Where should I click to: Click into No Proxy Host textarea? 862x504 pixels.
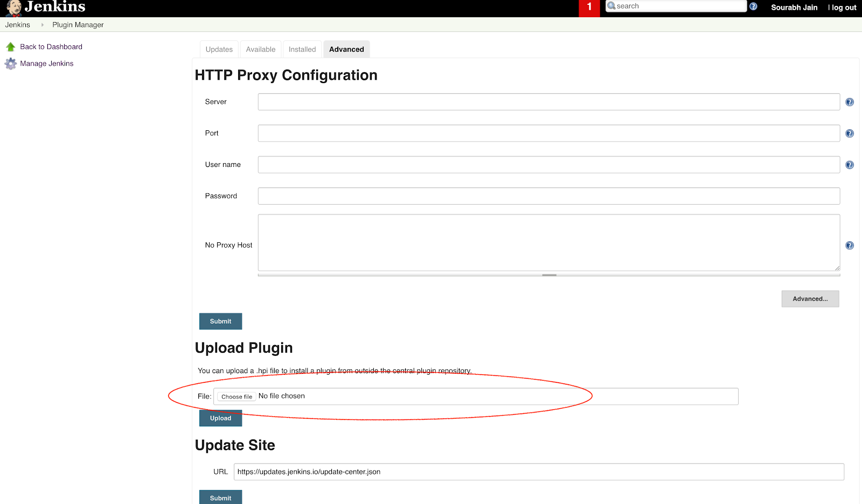(549, 243)
